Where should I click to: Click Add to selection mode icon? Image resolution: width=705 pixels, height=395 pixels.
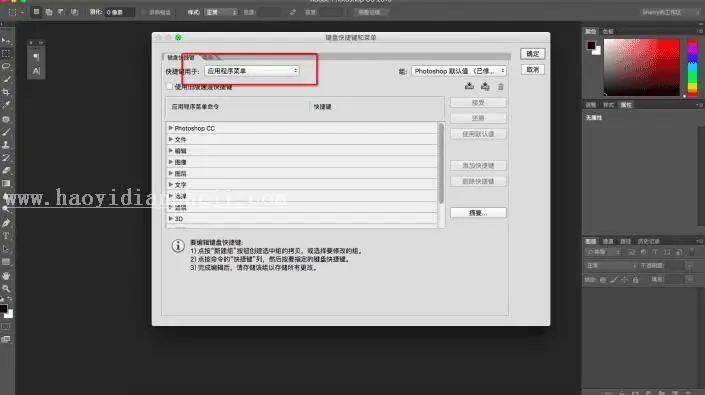49,12
